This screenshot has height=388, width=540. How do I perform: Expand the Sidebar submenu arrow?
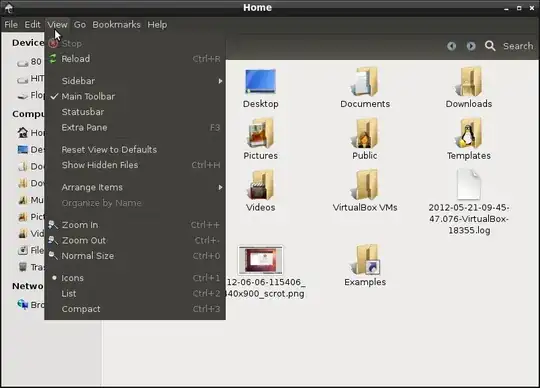[x=220, y=81]
